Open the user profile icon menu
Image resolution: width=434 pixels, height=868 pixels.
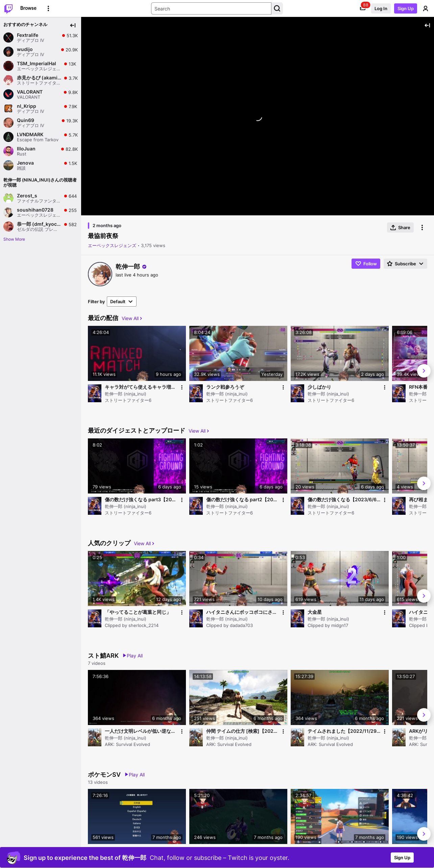[426, 8]
